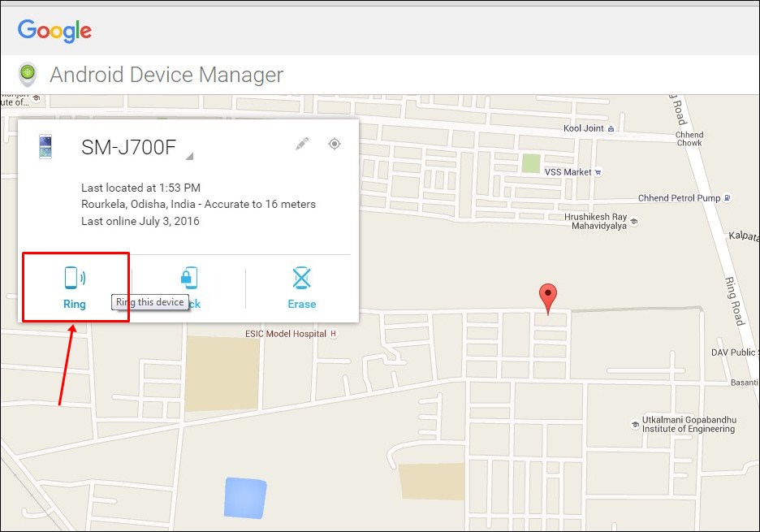Image resolution: width=760 pixels, height=532 pixels.
Task: Click the SM-J700F device name
Action: 128,148
